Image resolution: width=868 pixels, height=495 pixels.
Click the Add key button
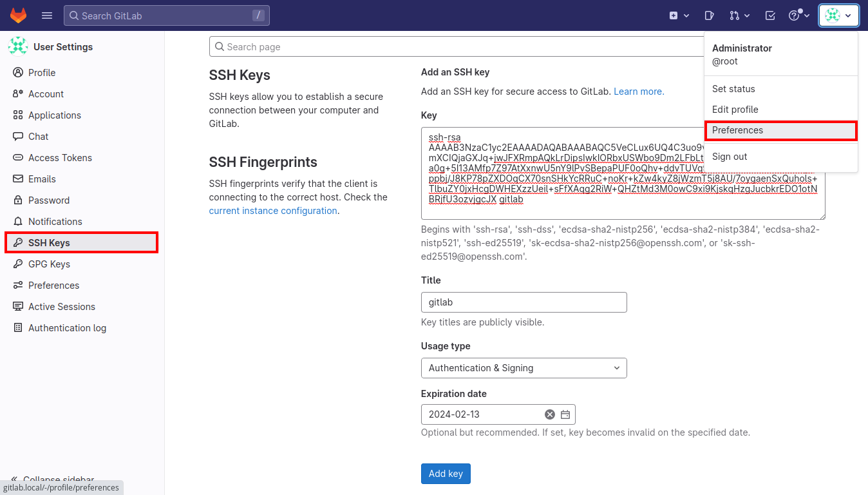446,474
